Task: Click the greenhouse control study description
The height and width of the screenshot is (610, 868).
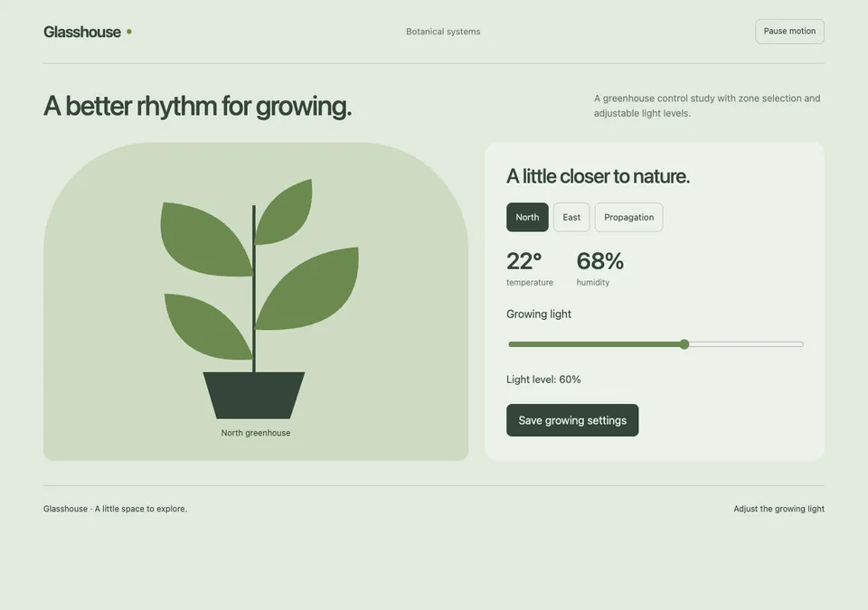Action: 707,106
